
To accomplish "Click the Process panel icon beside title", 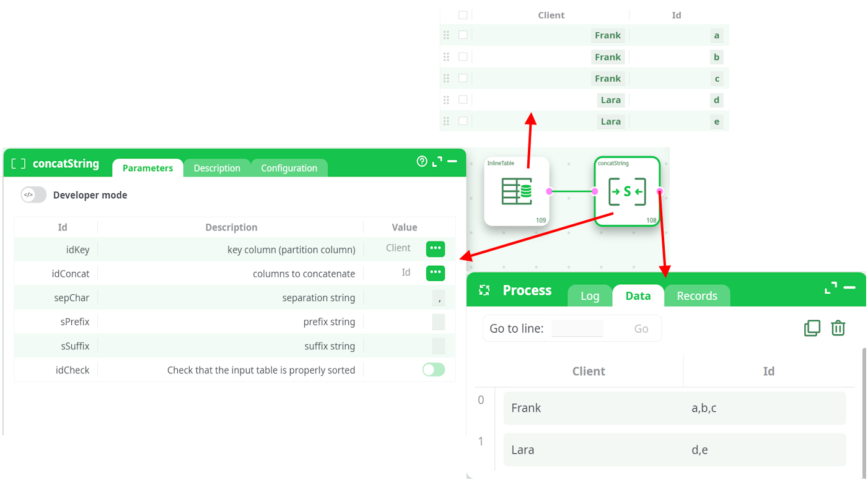I will tap(484, 290).
